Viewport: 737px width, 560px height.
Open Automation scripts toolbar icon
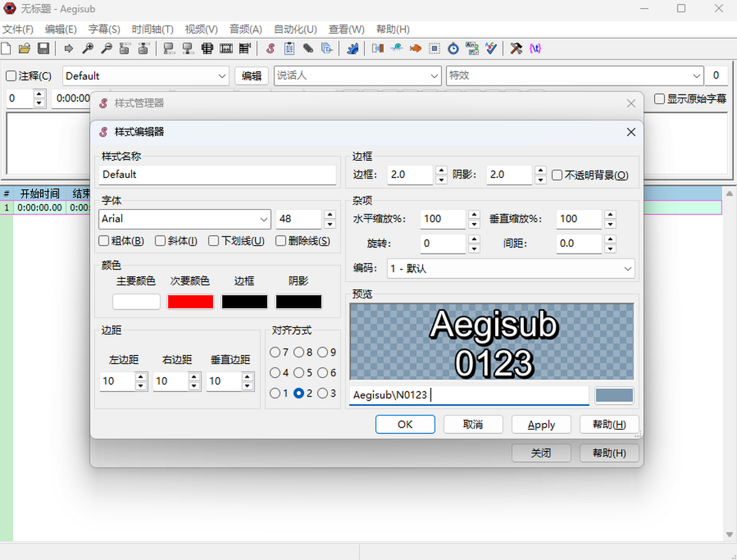tap(353, 48)
